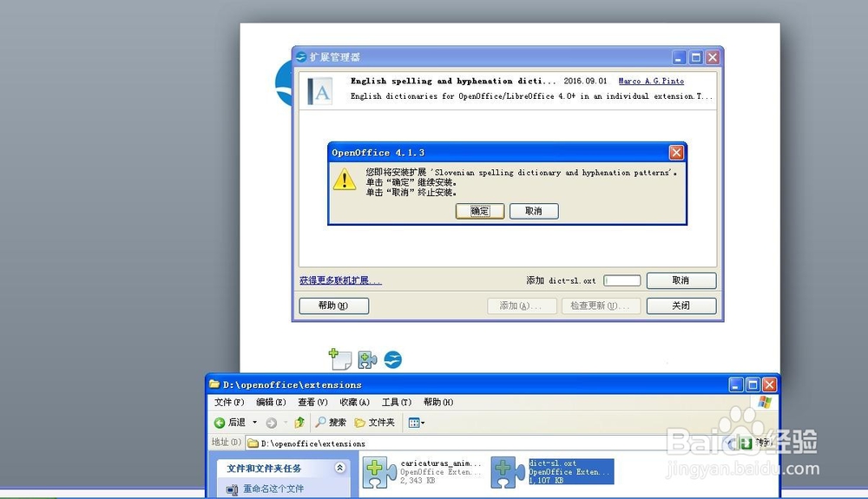Open 文件(F) menu in Explorer window
The height and width of the screenshot is (499, 868).
click(229, 402)
